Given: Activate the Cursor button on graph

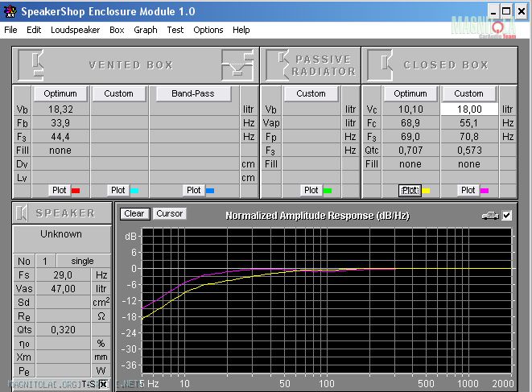Looking at the screenshot, I should tap(170, 213).
